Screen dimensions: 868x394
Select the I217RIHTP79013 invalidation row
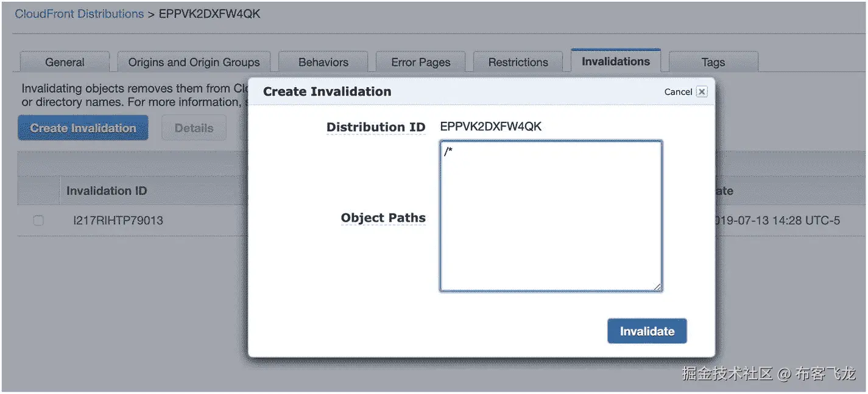click(118, 220)
